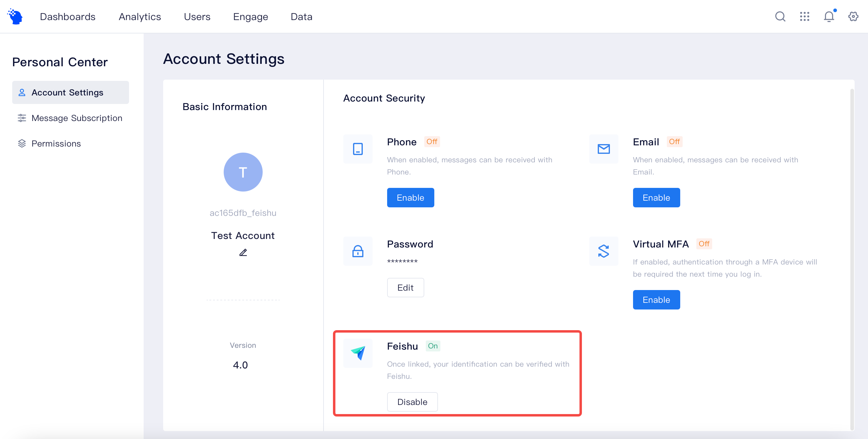868x439 pixels.
Task: Open the Engage menu
Action: click(251, 17)
